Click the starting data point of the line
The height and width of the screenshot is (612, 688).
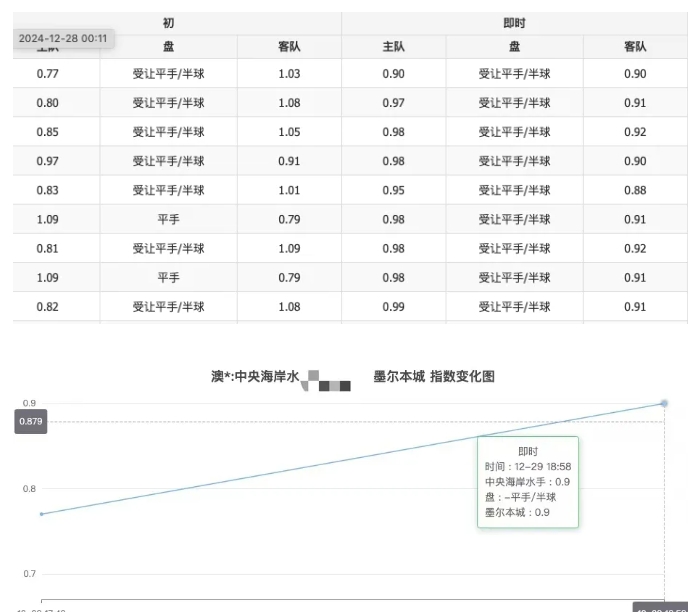pyautogui.click(x=41, y=514)
